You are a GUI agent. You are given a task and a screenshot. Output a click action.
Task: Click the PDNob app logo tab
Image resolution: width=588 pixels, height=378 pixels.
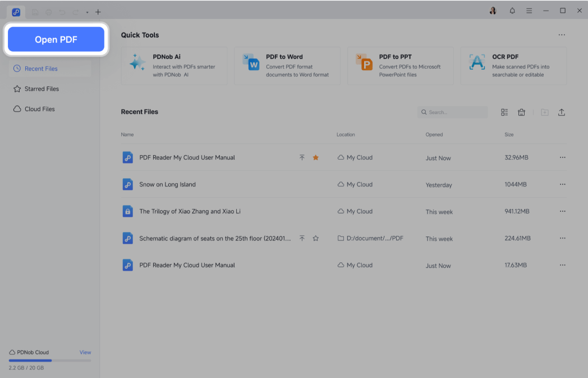pyautogui.click(x=16, y=12)
